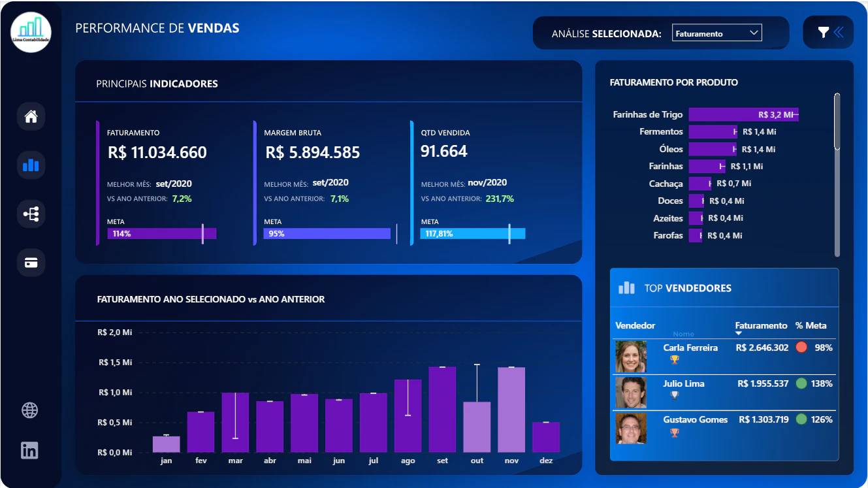Open the Análise Selecionada dropdown
Viewport: 868px width, 488px height.
(716, 33)
